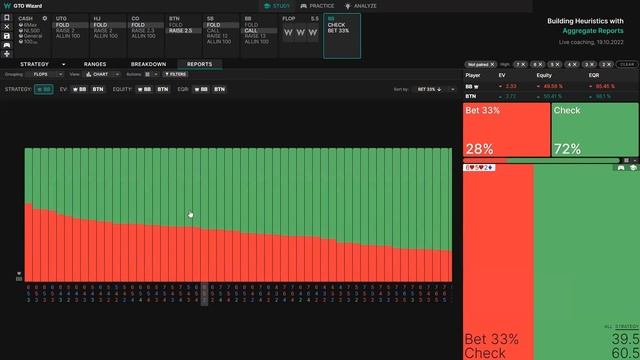The height and width of the screenshot is (360, 640).
Task: Click the minus icon beside frequency bar
Action: click(x=635, y=160)
